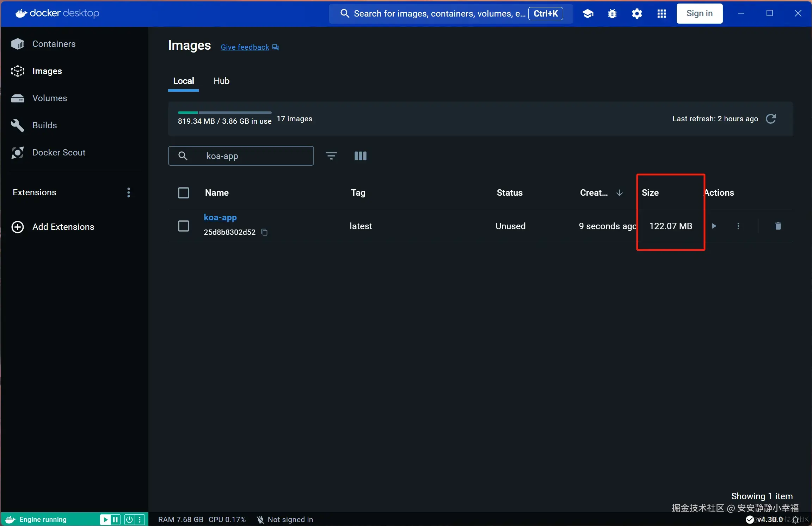Click the Add Extensions plus item
Screen dimensions: 812x526
tap(53, 227)
